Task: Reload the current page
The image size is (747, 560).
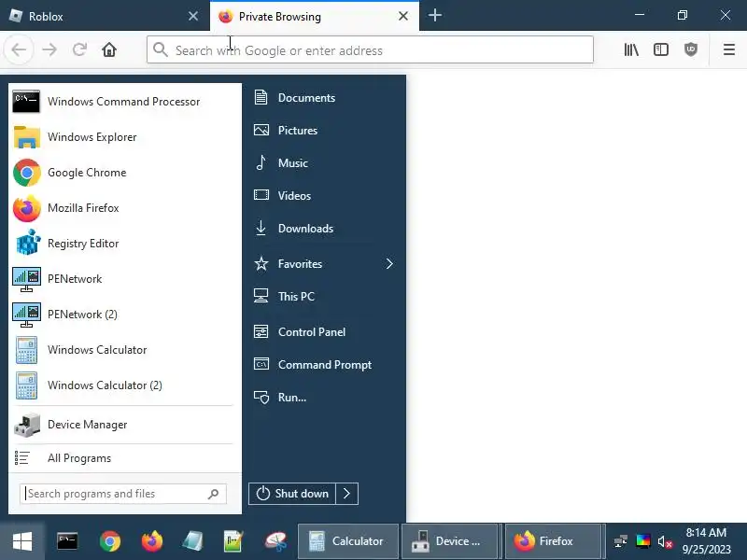Action: 79,49
